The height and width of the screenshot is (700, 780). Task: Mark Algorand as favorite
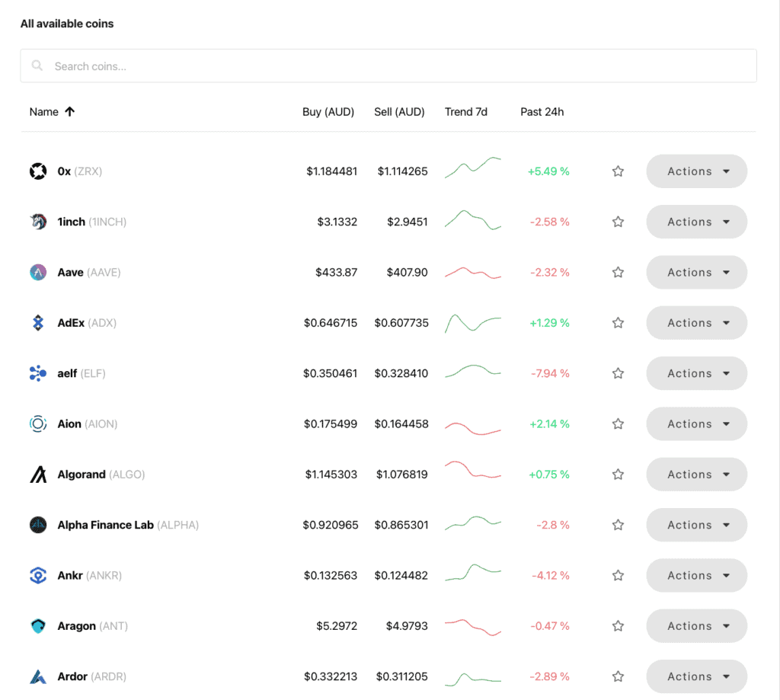coord(618,474)
